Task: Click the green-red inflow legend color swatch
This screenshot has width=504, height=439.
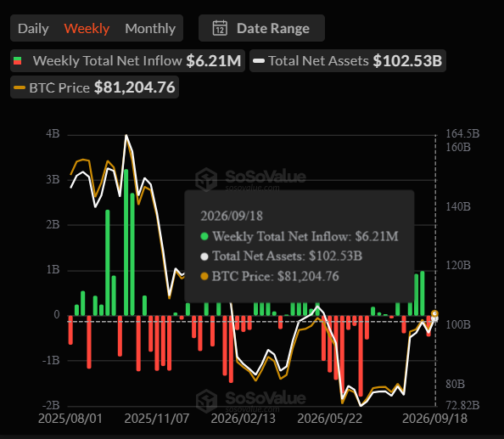Action: click(17, 61)
